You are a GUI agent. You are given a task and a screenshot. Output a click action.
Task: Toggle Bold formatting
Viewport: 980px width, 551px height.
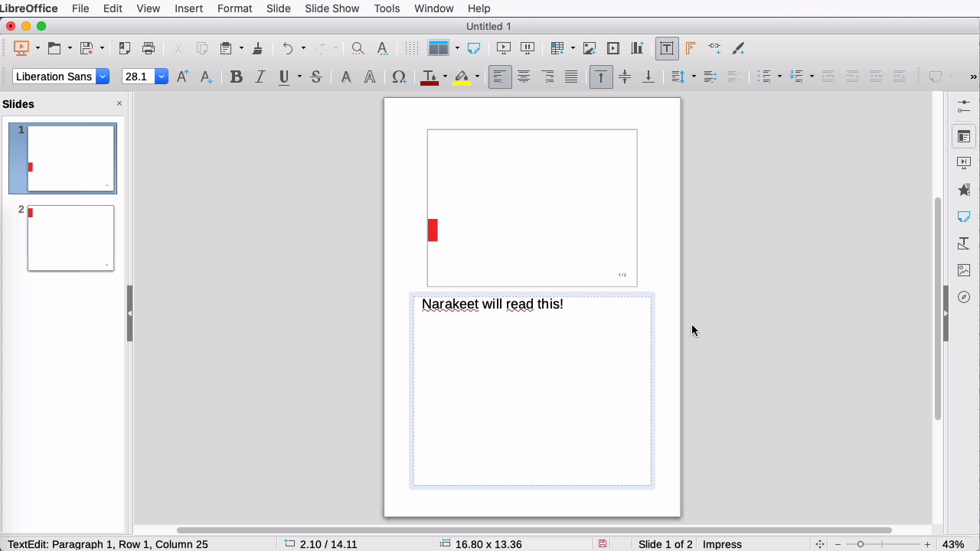[237, 77]
